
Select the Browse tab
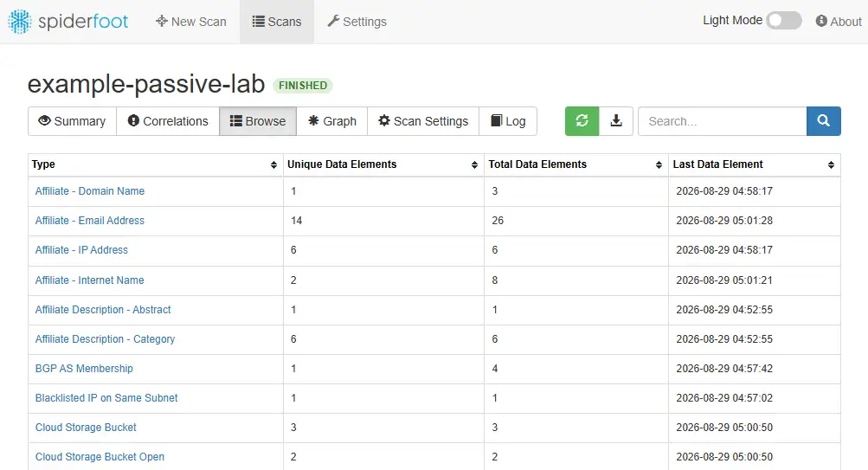pyautogui.click(x=258, y=121)
